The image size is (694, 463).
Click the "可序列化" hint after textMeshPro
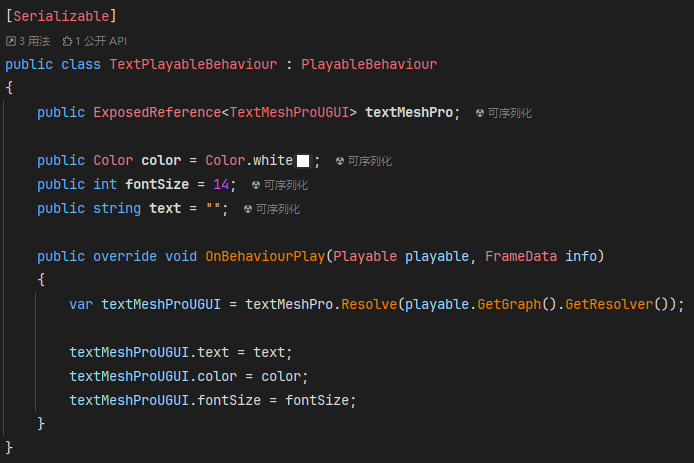[510, 113]
